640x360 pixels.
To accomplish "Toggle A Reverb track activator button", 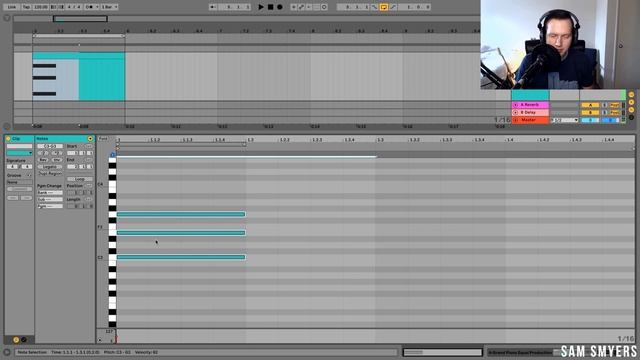I will 590,105.
